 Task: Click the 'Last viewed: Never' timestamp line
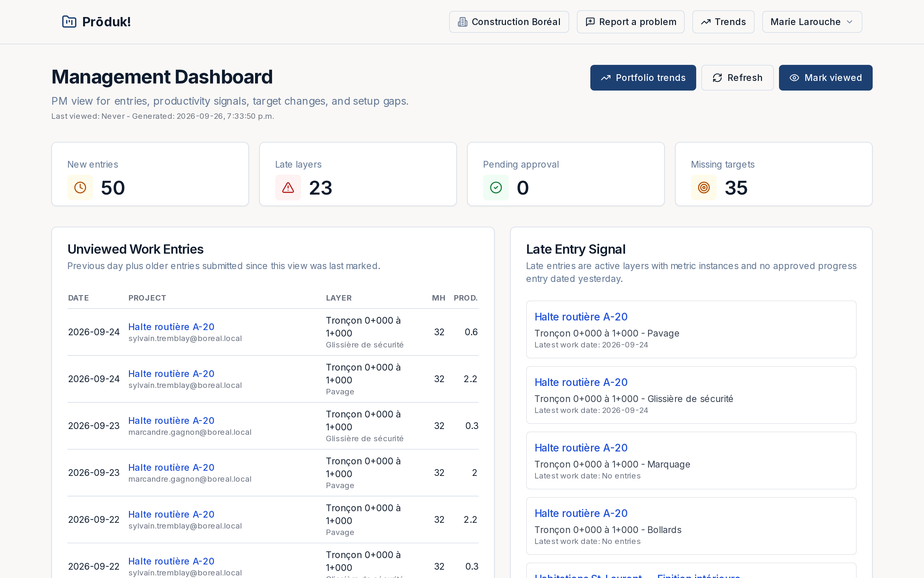tap(163, 116)
